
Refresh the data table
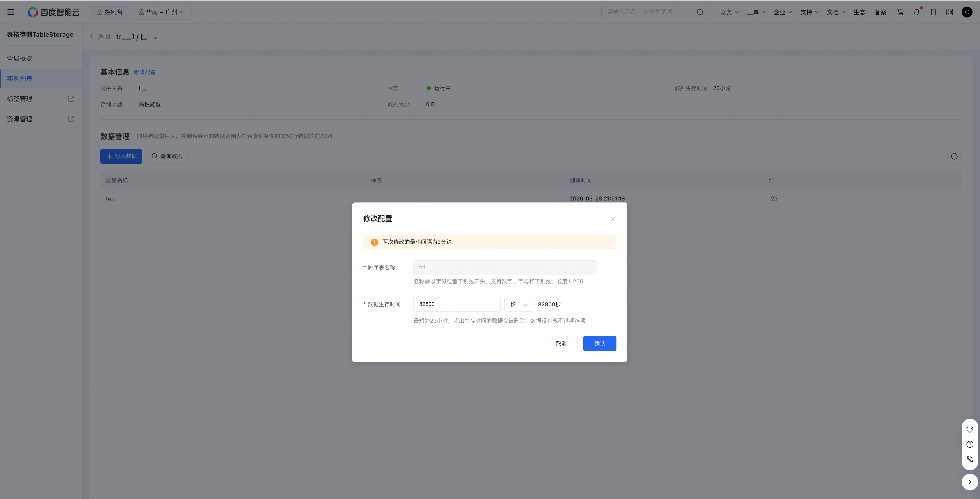point(954,156)
